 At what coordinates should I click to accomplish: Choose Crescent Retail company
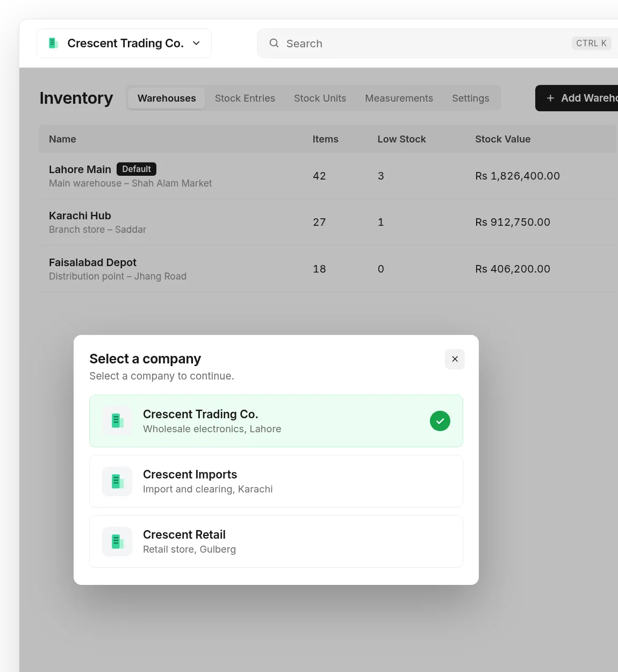[276, 541]
